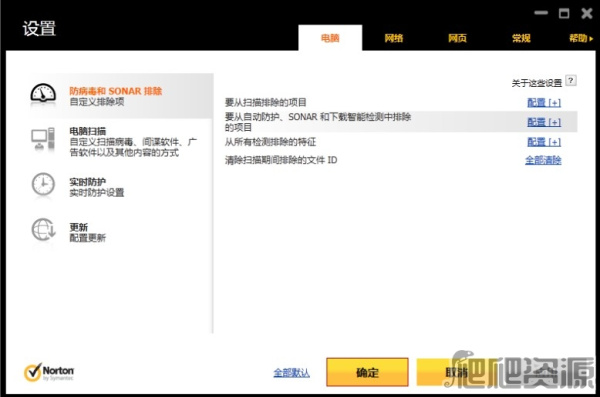Select 电脑扫描 category in sidebar

(121, 141)
